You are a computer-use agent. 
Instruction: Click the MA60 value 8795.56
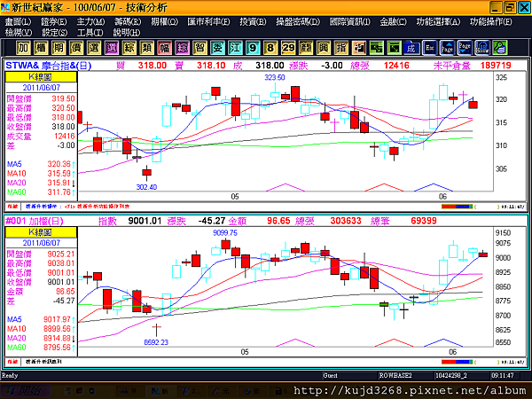[57, 348]
